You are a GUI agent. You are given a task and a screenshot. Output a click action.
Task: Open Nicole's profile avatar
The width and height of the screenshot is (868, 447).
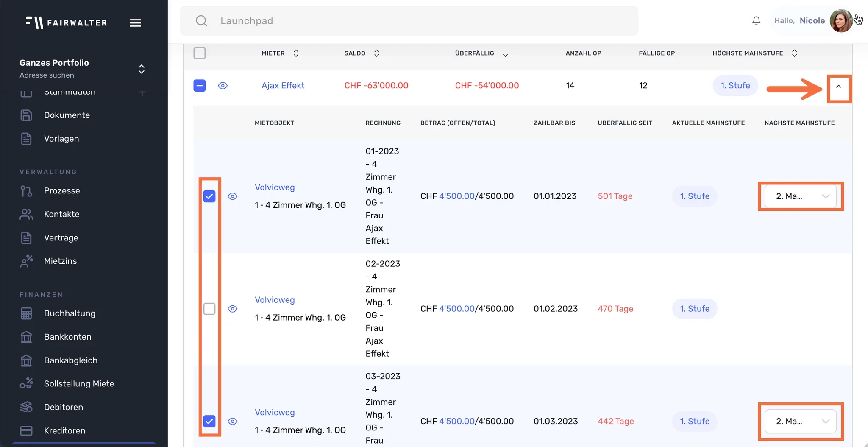coord(841,21)
